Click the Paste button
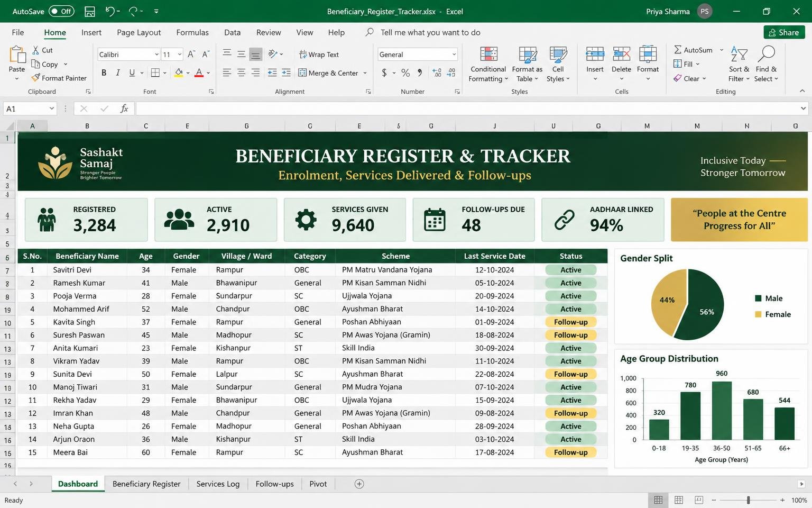Screen dimensions: 812x508 17,63
